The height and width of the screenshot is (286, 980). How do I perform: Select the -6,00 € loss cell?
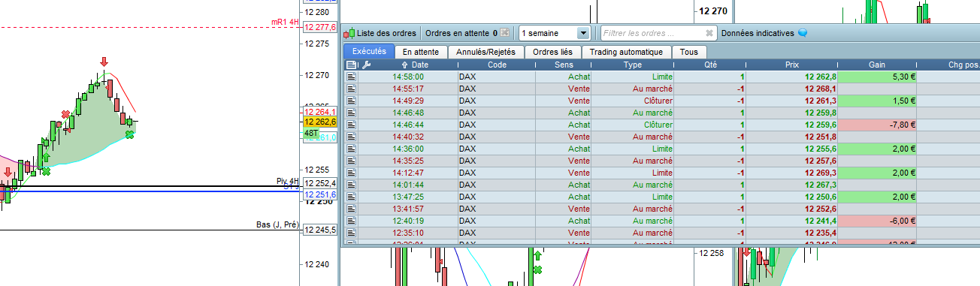coord(877,221)
